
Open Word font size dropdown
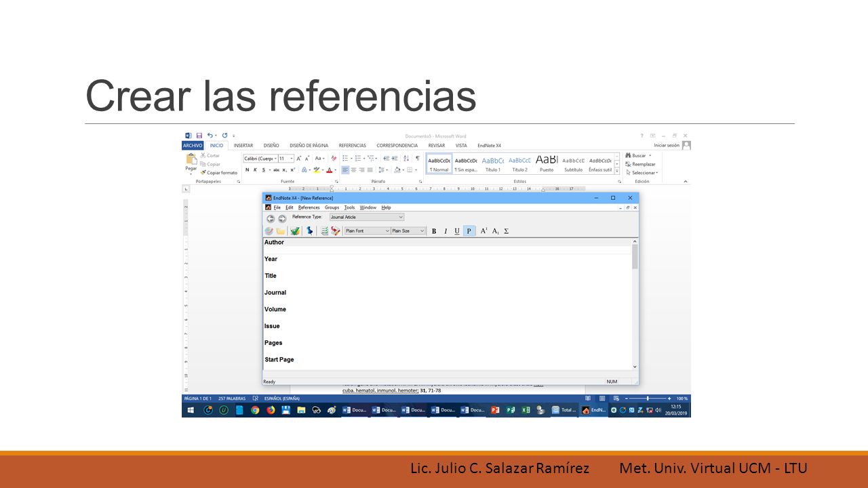286,159
